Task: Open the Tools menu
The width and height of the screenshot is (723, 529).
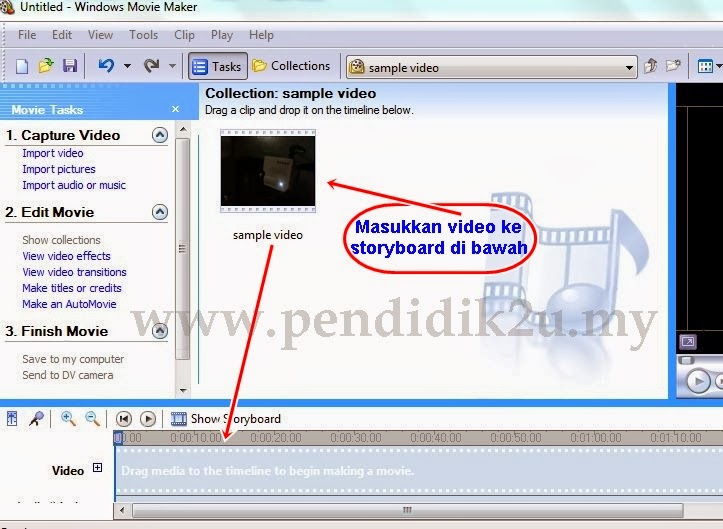Action: point(143,35)
